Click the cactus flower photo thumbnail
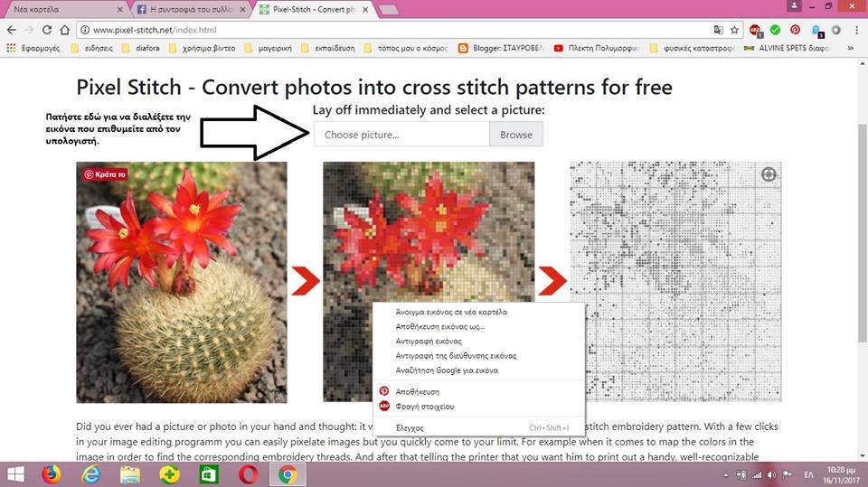 [182, 282]
